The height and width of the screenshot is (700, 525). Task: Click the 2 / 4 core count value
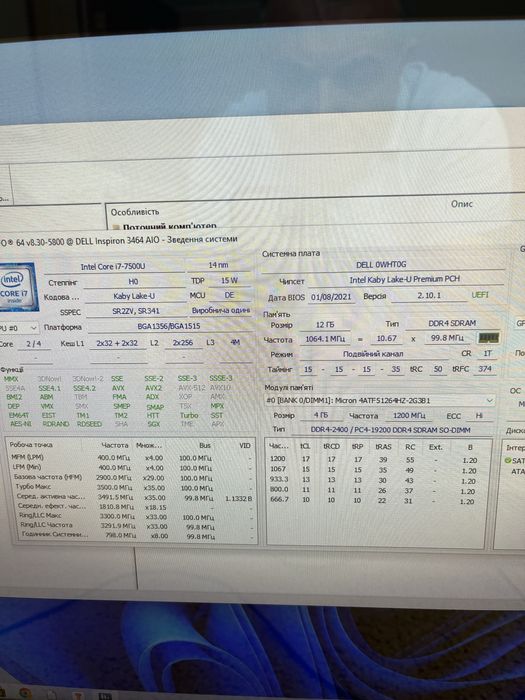tap(34, 344)
